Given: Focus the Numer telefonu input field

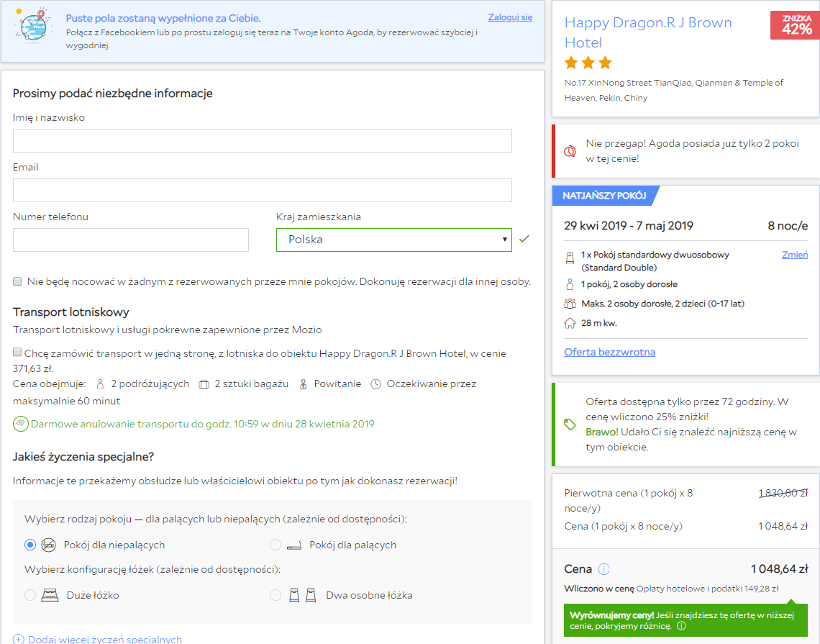Looking at the screenshot, I should coord(131,240).
